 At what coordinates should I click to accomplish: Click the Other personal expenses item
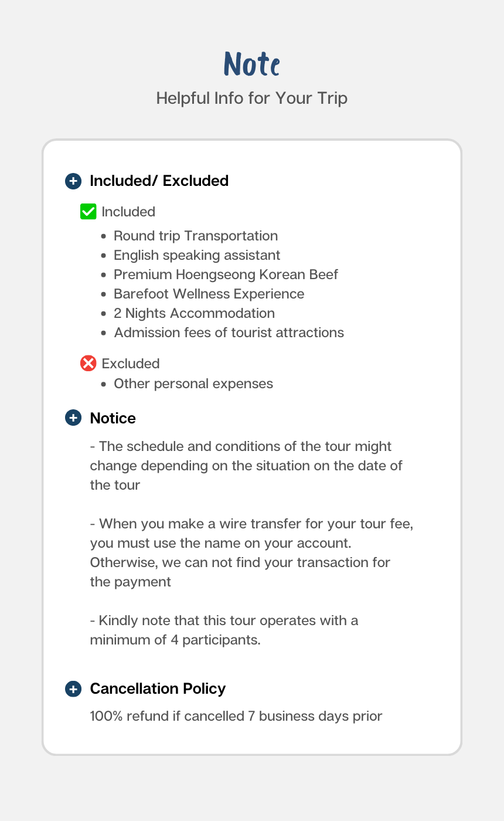pos(193,384)
